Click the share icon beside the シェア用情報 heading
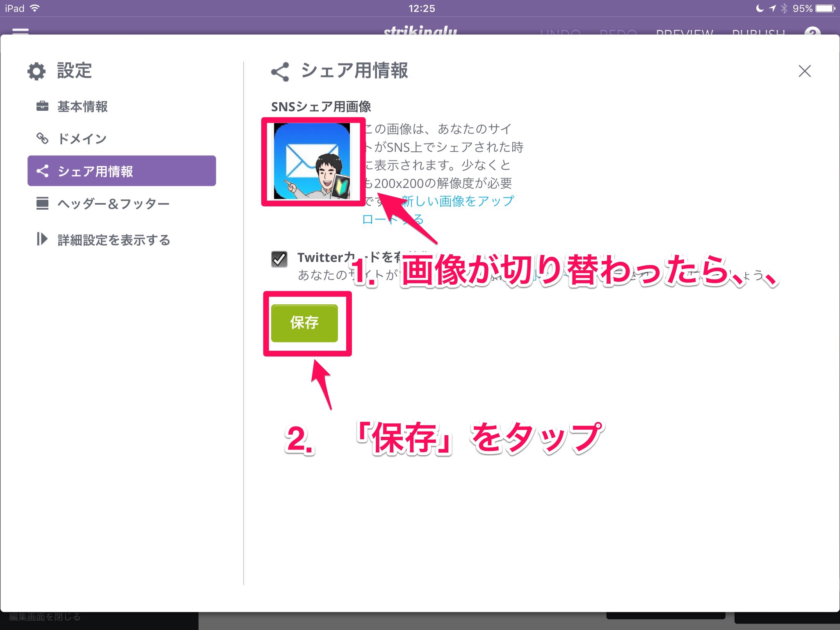 click(x=280, y=72)
